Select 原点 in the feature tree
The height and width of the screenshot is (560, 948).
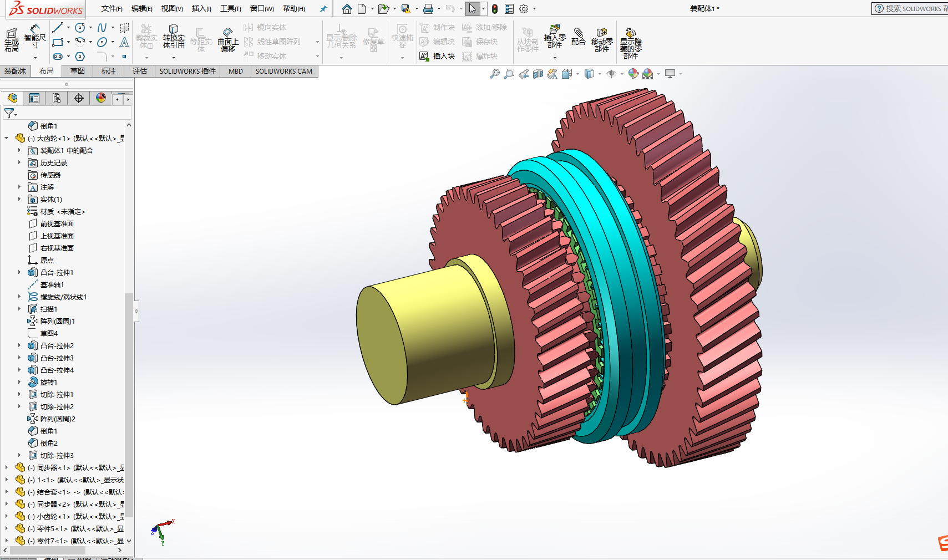(x=47, y=260)
